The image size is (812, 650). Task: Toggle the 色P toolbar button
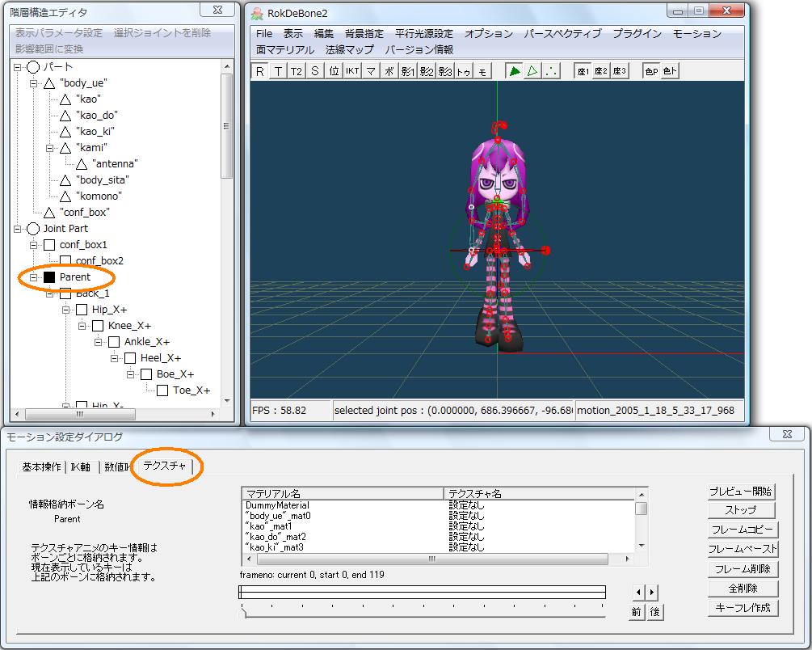[650, 71]
